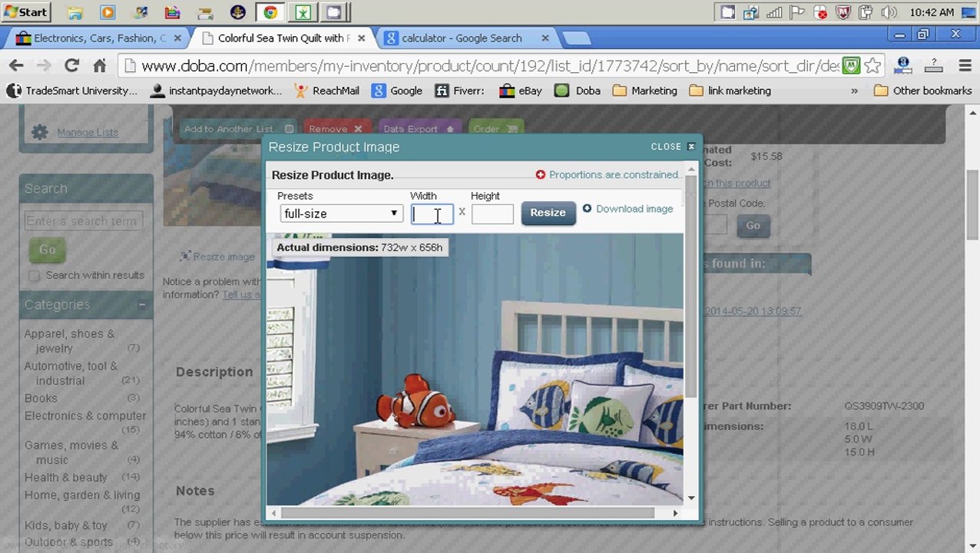Open the Doba bookmark
The image size is (980, 553).
(x=578, y=91)
